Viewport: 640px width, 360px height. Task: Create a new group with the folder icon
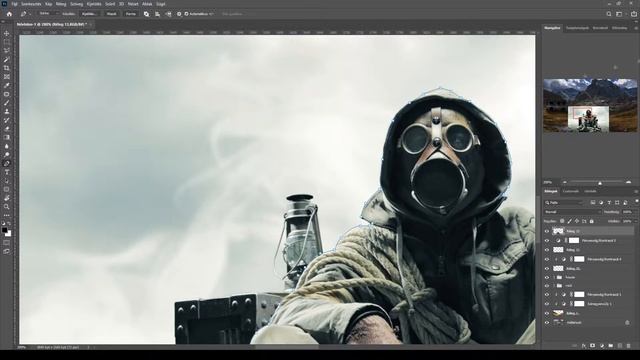(x=611, y=346)
